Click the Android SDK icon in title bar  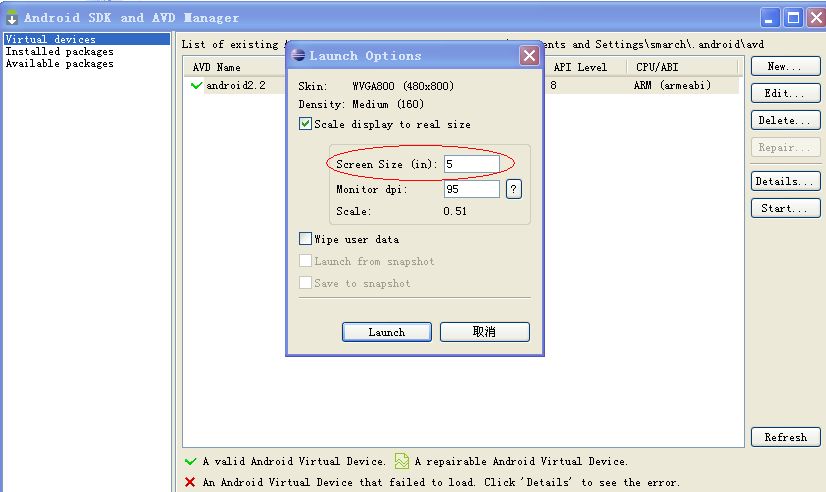pyautogui.click(x=12, y=17)
